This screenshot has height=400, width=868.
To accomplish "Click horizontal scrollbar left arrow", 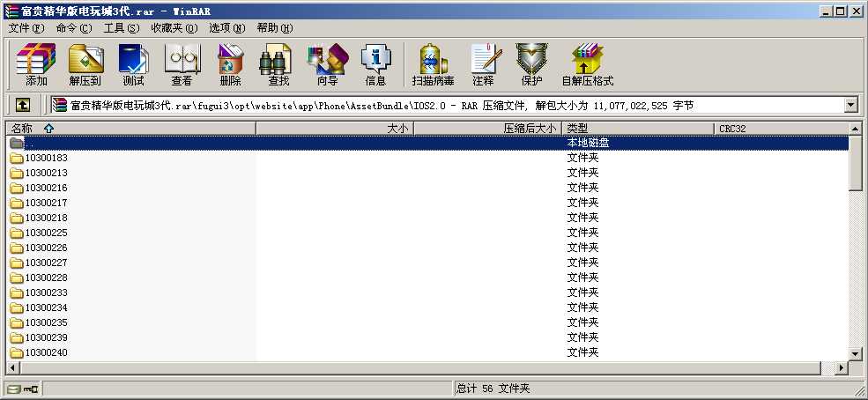I will [x=12, y=367].
